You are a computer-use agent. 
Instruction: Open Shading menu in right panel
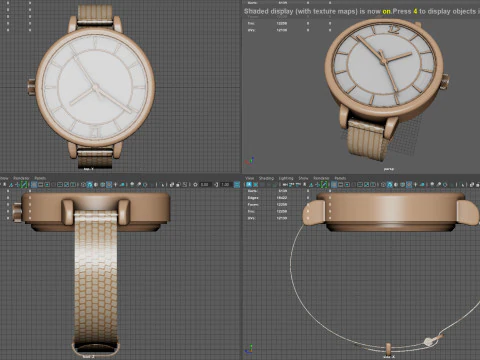coord(266,178)
